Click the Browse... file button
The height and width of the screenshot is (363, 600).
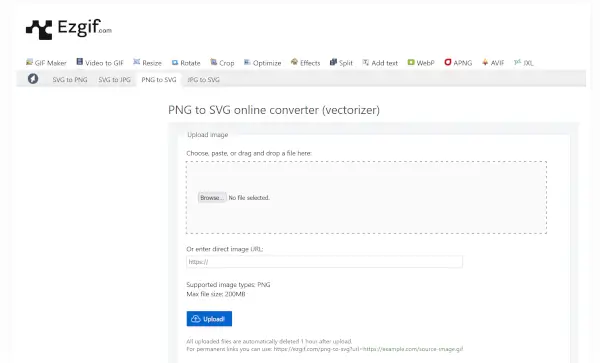[212, 197]
